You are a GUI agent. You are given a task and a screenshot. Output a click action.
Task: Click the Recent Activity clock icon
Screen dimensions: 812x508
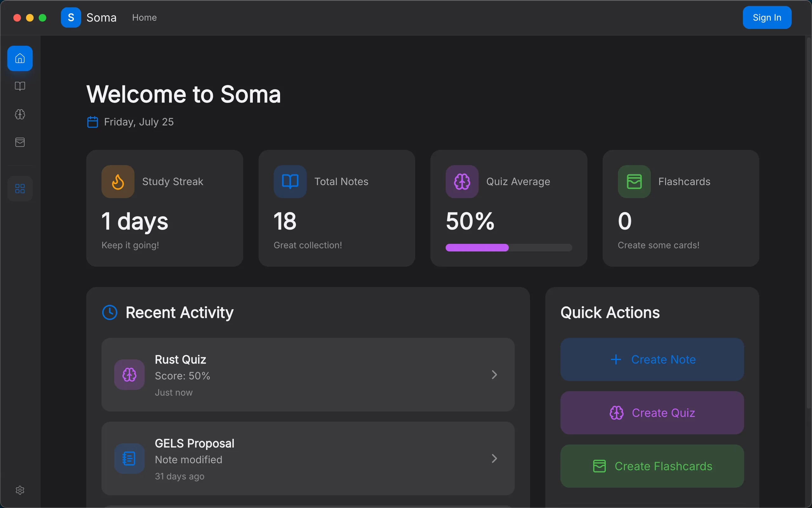(110, 312)
